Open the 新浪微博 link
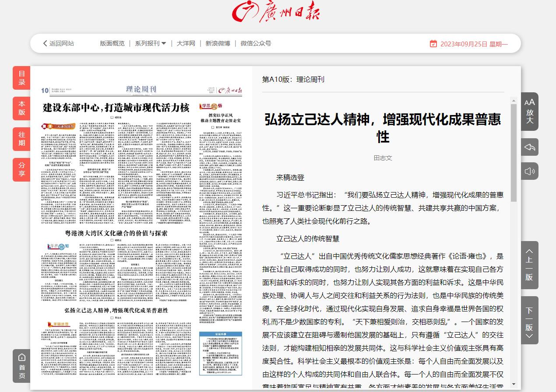The image size is (556, 392). click(x=218, y=43)
